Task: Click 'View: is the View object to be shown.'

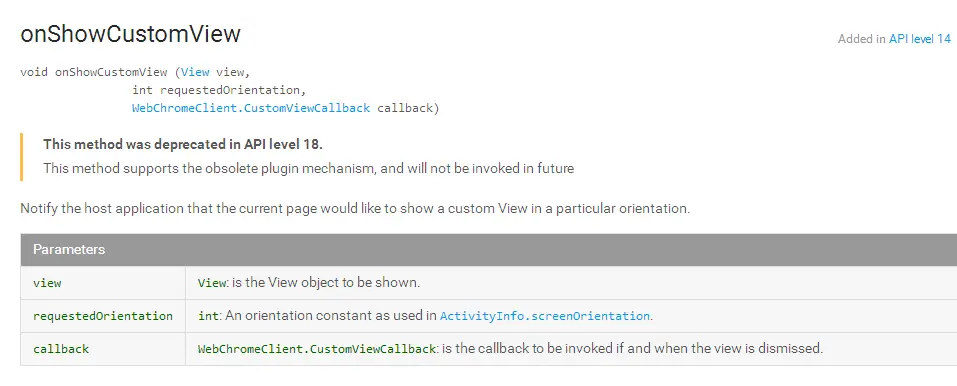Action: tap(309, 283)
